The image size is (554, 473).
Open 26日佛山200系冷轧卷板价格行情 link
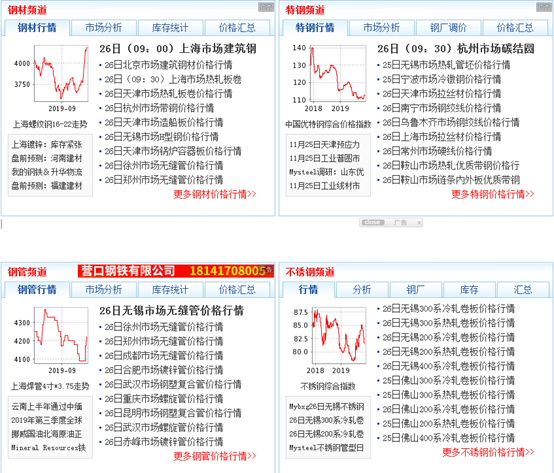coord(449,409)
